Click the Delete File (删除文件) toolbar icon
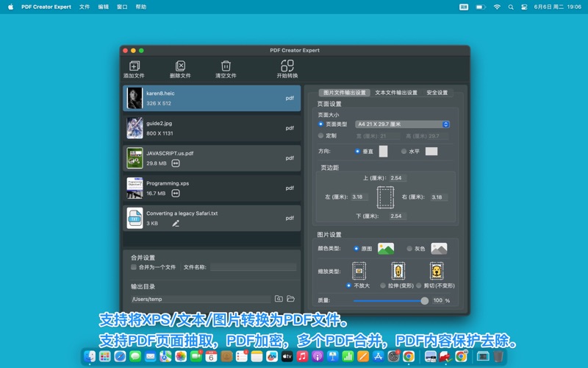588x368 pixels. click(x=180, y=66)
